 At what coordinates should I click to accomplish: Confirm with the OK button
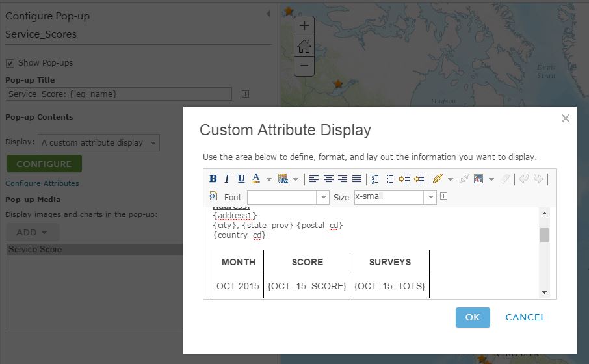click(473, 317)
